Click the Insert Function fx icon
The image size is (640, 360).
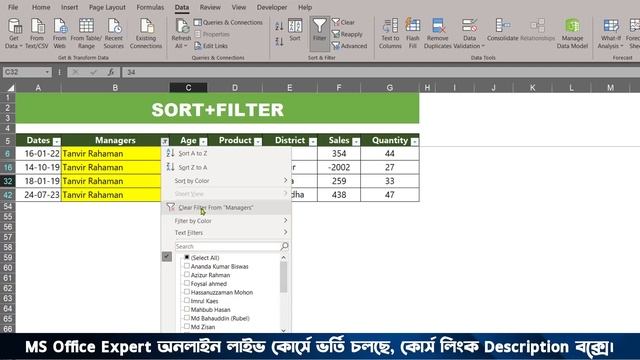(111, 72)
